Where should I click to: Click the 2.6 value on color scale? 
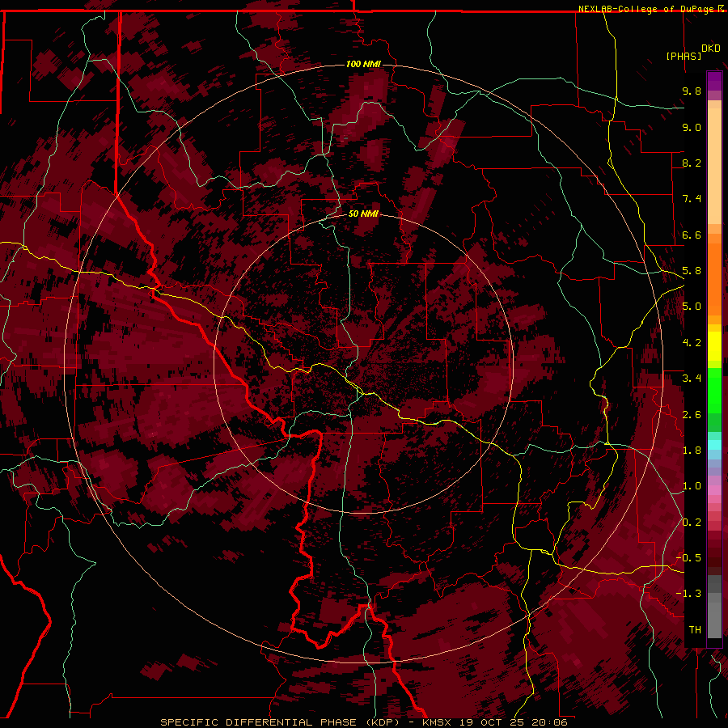pos(692,415)
